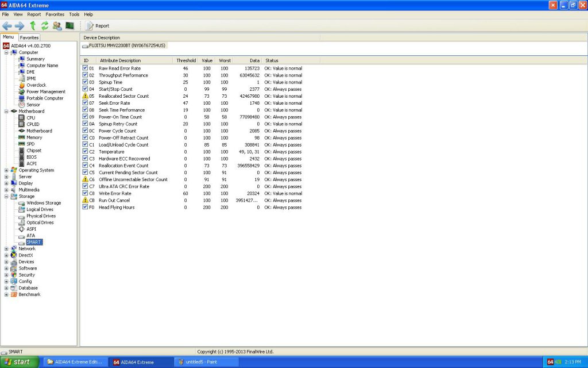Click the warning icon for Reallocated Sector Count
Image resolution: width=588 pixels, height=368 pixels.
click(85, 96)
